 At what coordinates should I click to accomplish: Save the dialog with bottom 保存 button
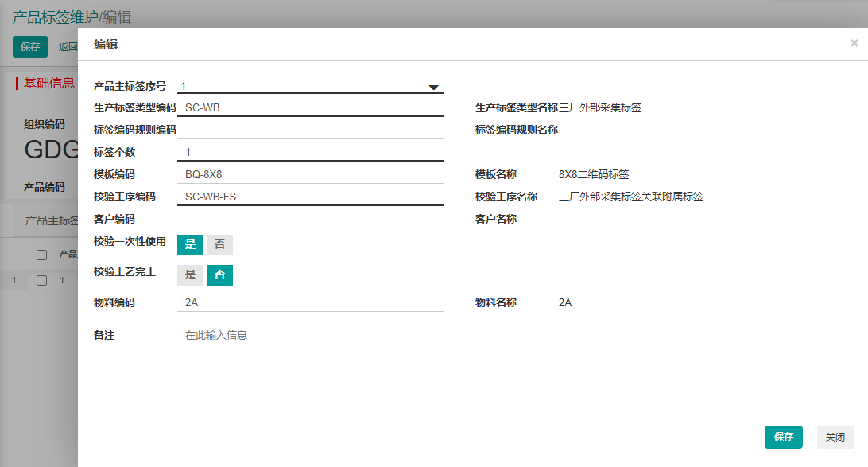tap(783, 437)
